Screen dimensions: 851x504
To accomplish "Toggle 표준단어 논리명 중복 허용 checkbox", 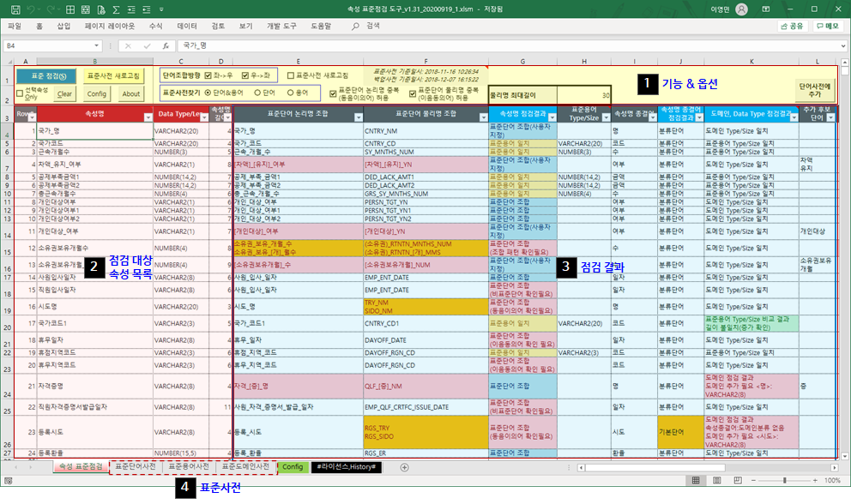I will point(333,93).
